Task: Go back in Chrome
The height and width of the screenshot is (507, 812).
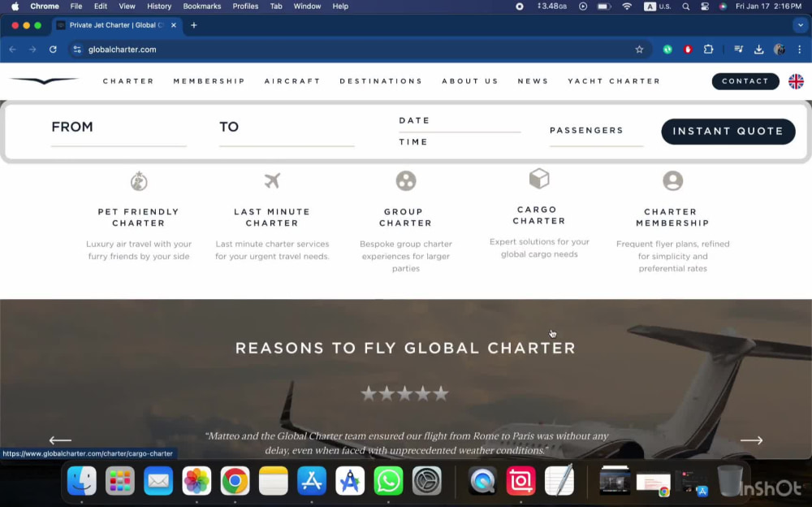Action: (13, 50)
